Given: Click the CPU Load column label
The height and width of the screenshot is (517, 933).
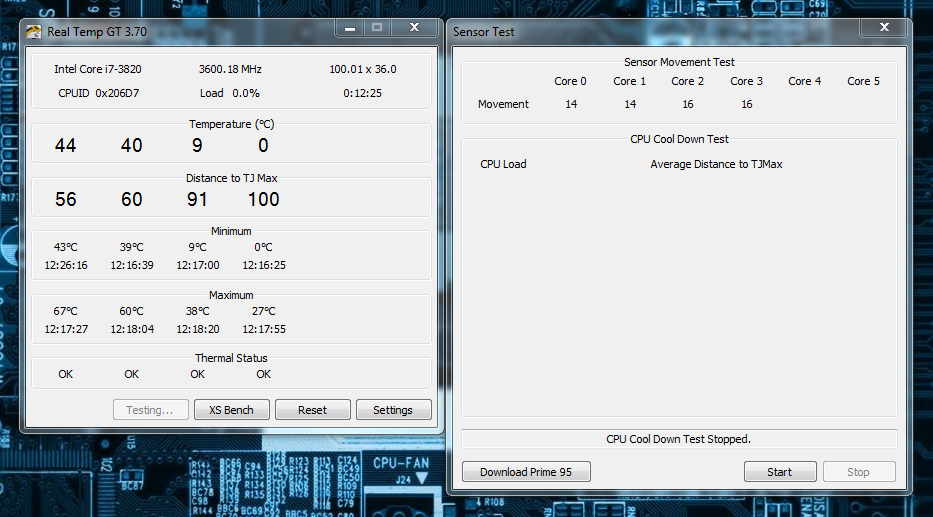Looking at the screenshot, I should 503,164.
